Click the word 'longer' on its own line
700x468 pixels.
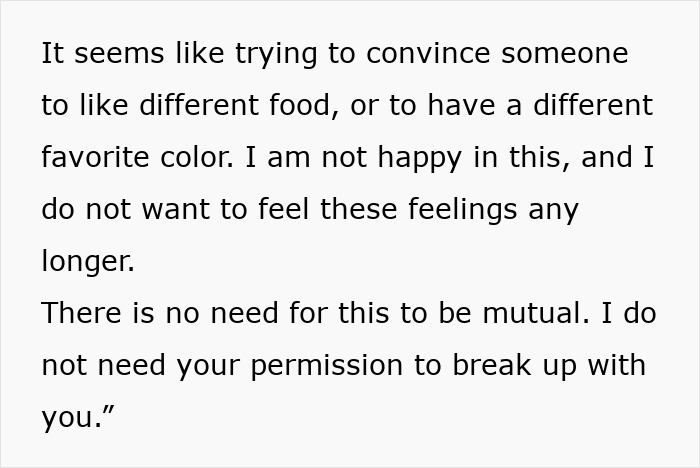click(86, 261)
